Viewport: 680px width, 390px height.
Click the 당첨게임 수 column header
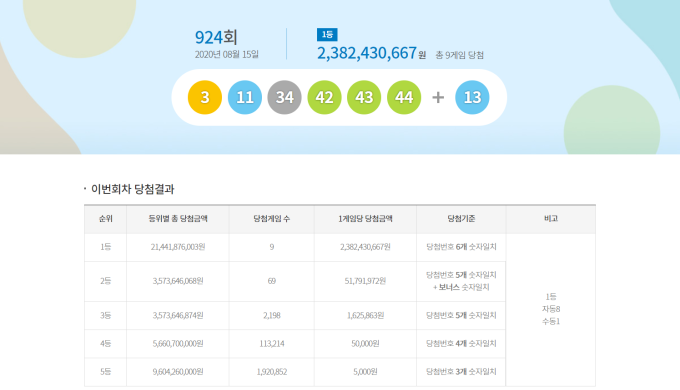[272, 219]
